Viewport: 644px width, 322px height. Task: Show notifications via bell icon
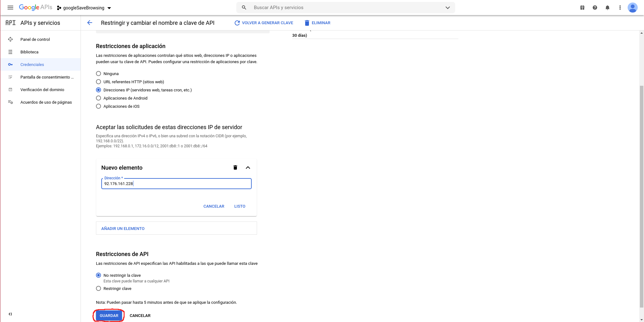[607, 8]
